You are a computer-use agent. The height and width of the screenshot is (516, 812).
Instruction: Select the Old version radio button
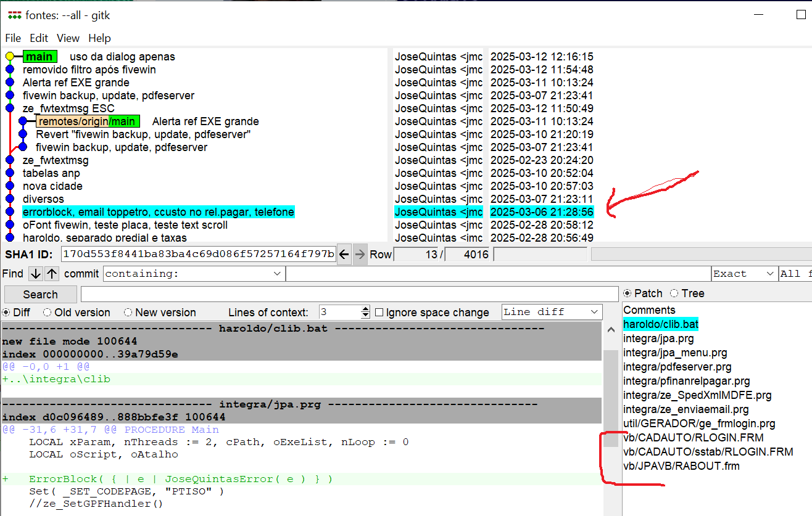48,313
